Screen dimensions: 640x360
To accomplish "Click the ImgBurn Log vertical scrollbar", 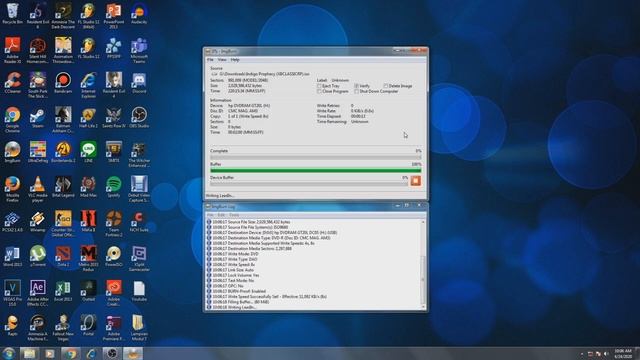I will [423, 264].
